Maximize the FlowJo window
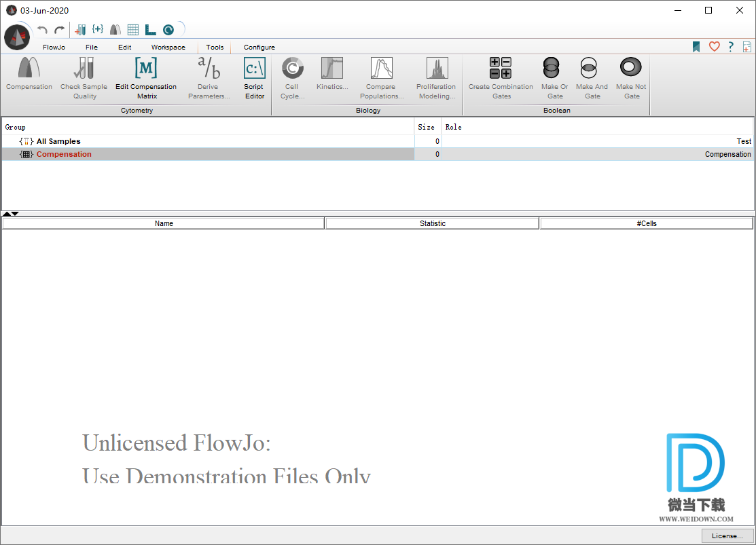 tap(708, 10)
